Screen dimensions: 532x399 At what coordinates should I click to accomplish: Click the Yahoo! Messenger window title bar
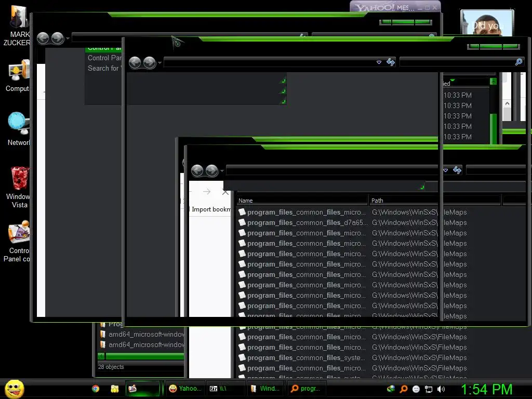tap(395, 7)
